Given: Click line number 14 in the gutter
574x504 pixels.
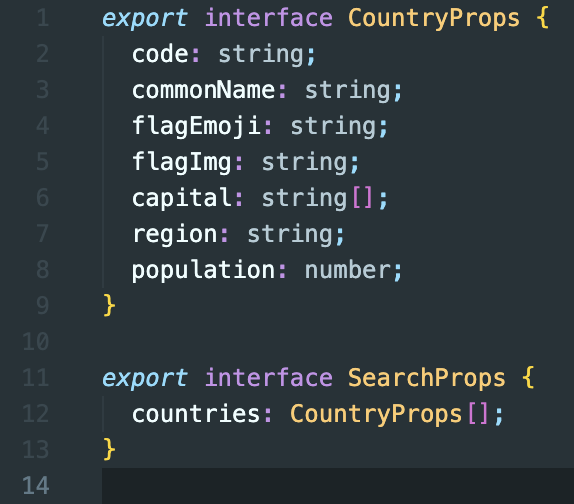Looking at the screenshot, I should (36, 485).
